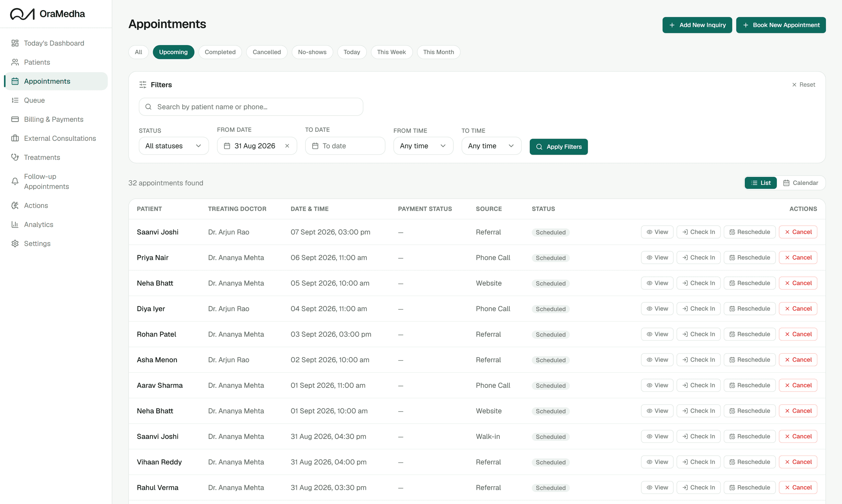Open the Status dropdown showing All statuses
842x504 pixels.
click(174, 146)
